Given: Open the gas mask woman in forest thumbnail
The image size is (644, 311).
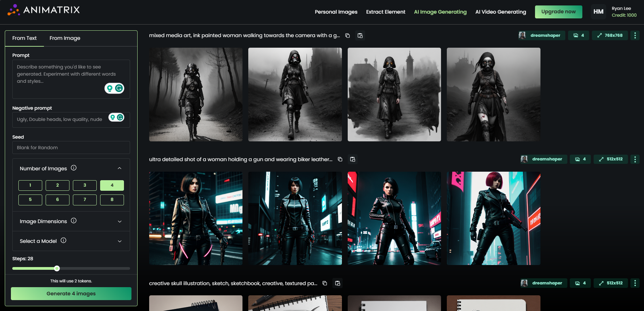Looking at the screenshot, I should (x=196, y=94).
